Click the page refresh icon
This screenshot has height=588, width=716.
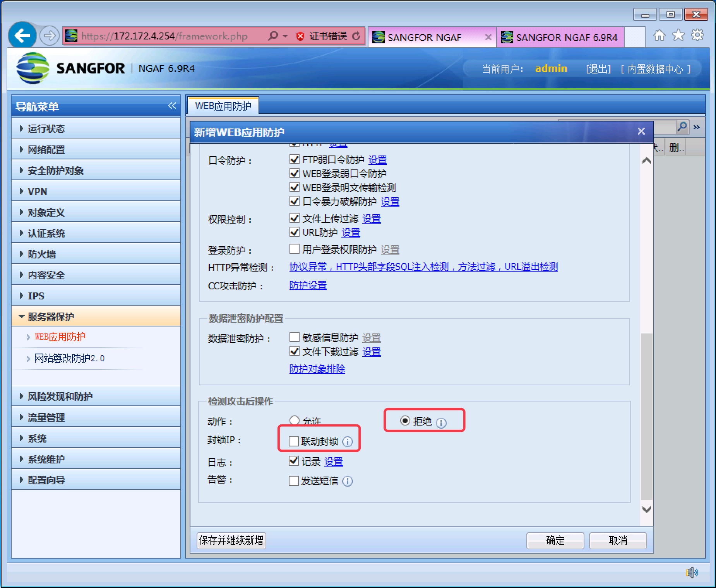tap(356, 36)
